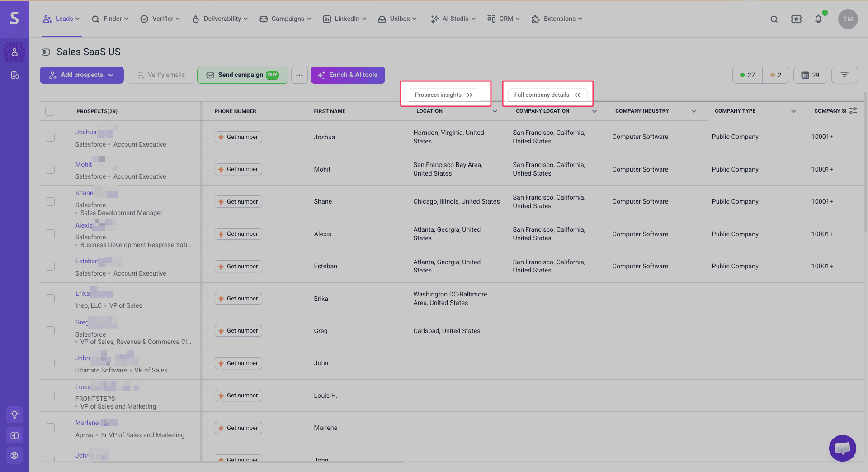Click Enrich & AI tools button

348,75
